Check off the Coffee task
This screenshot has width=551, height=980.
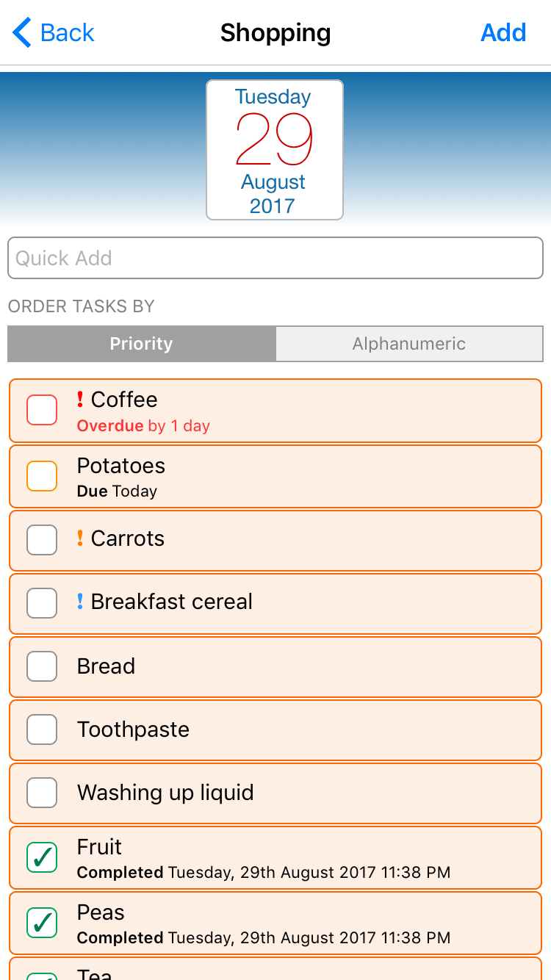click(42, 410)
